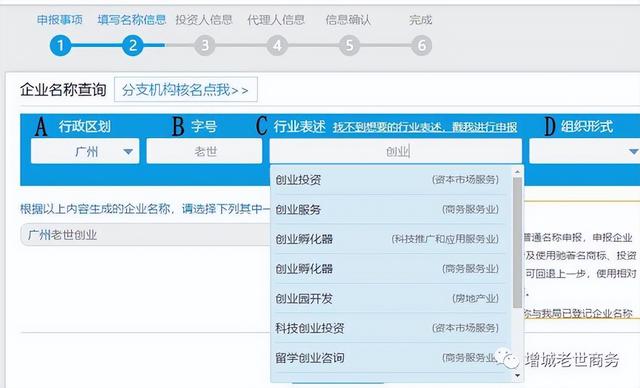
Task: Click the 填写名称信息 step label
Action: click(132, 20)
